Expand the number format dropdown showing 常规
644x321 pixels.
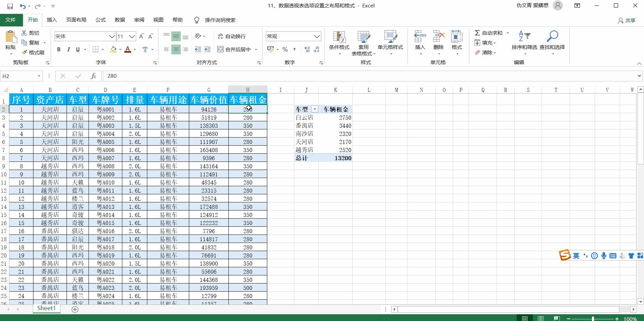pyautogui.click(x=316, y=36)
